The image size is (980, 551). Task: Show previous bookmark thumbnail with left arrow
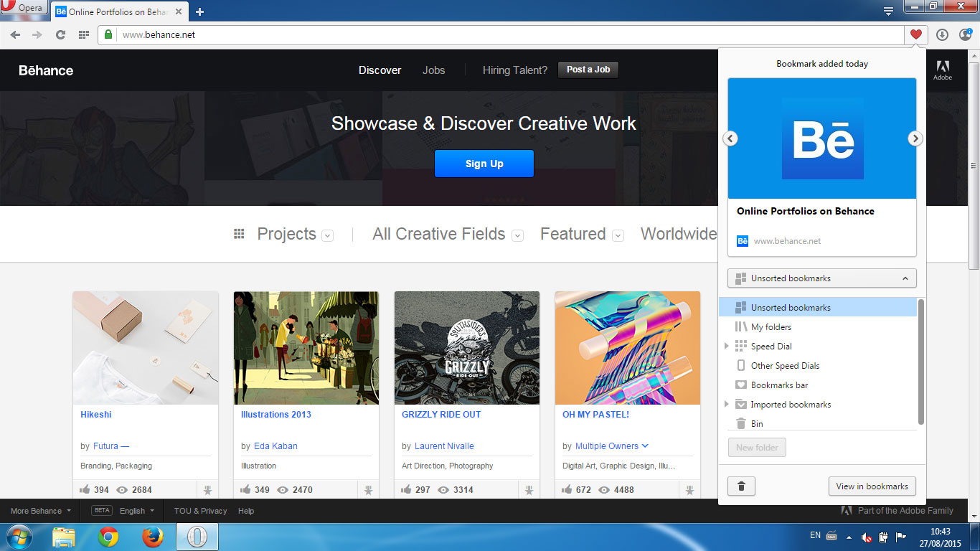[x=730, y=138]
